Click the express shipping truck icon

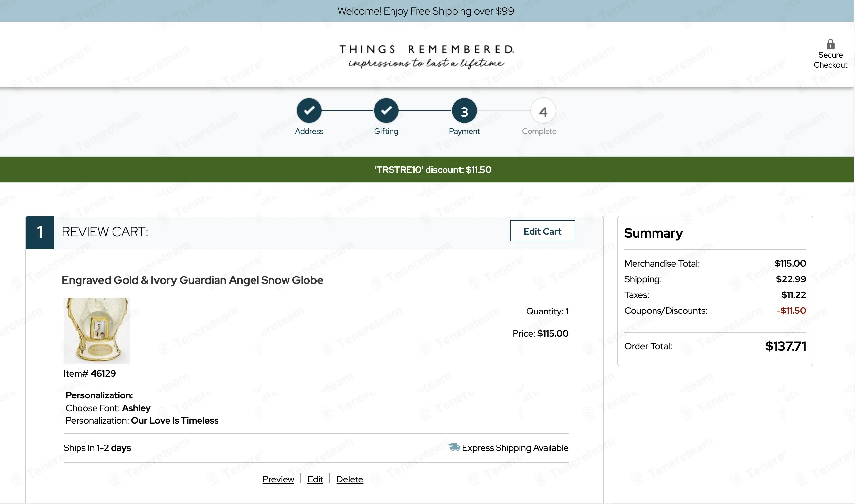click(454, 447)
